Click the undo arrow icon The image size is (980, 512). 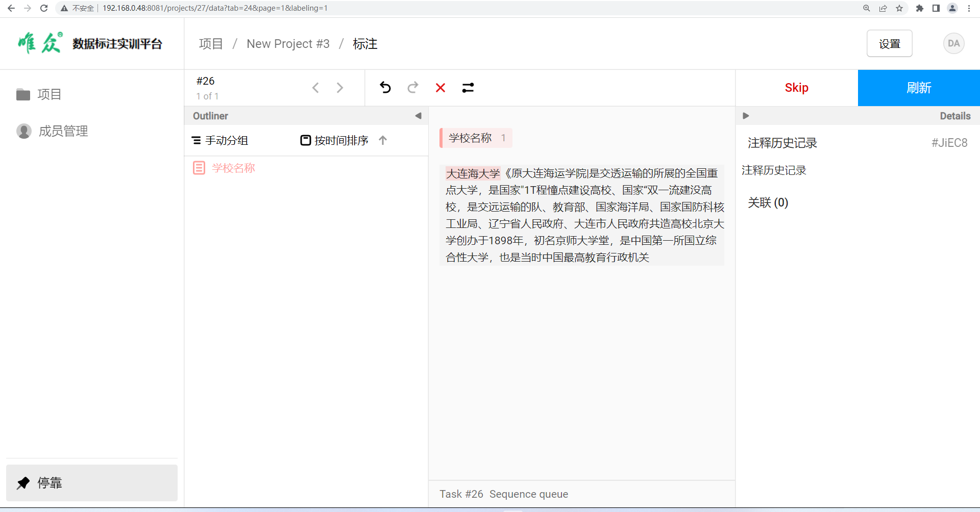coord(385,88)
